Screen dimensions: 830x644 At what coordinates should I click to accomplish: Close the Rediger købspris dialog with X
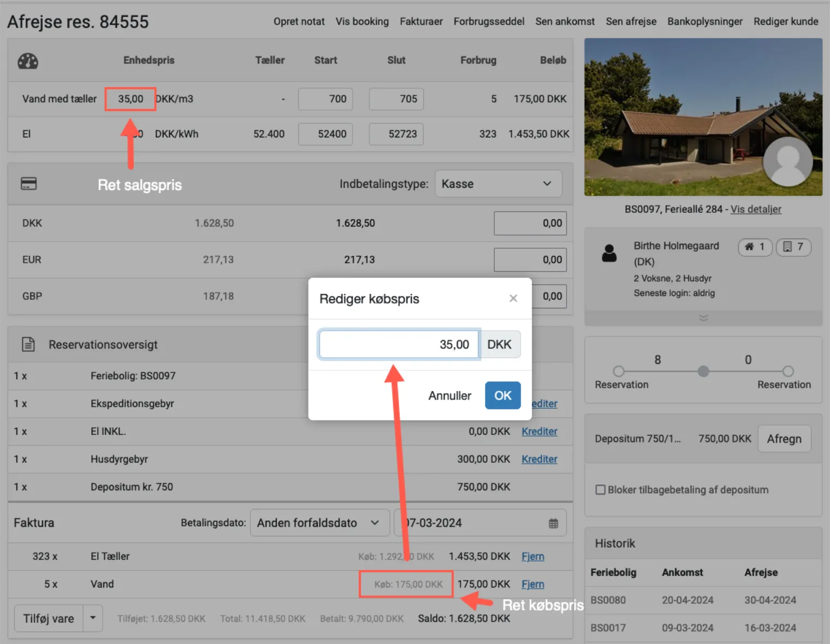(513, 298)
